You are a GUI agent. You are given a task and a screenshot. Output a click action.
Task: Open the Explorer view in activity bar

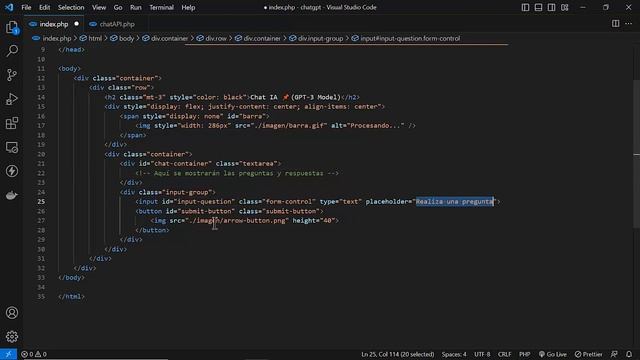pos(12,27)
